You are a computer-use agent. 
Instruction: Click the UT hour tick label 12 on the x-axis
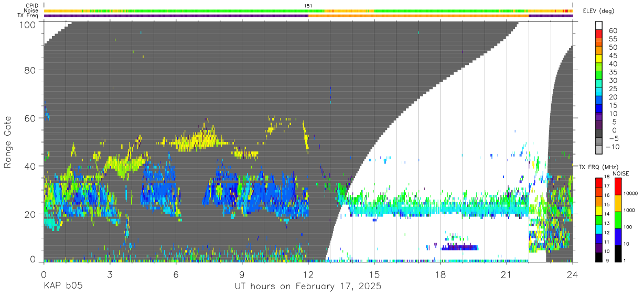308,273
